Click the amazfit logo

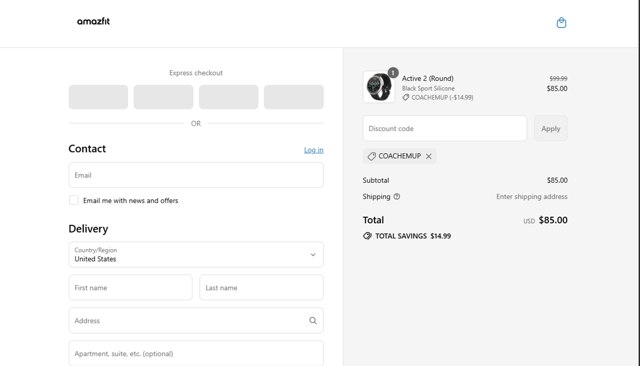tap(93, 21)
